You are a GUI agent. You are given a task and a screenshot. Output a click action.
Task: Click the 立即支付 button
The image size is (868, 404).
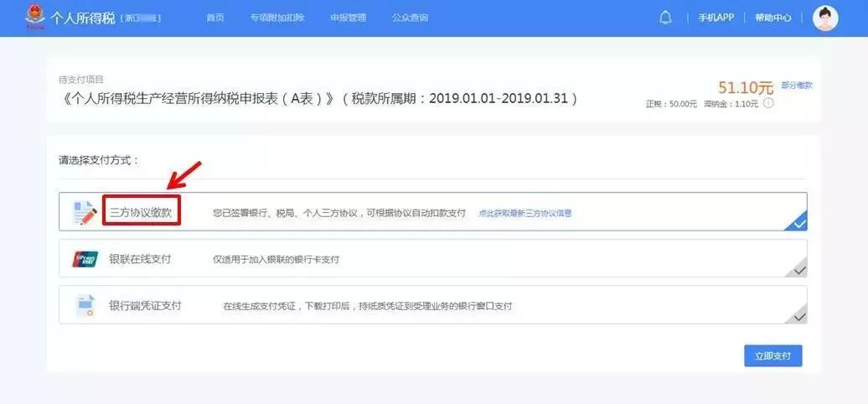[x=772, y=355]
